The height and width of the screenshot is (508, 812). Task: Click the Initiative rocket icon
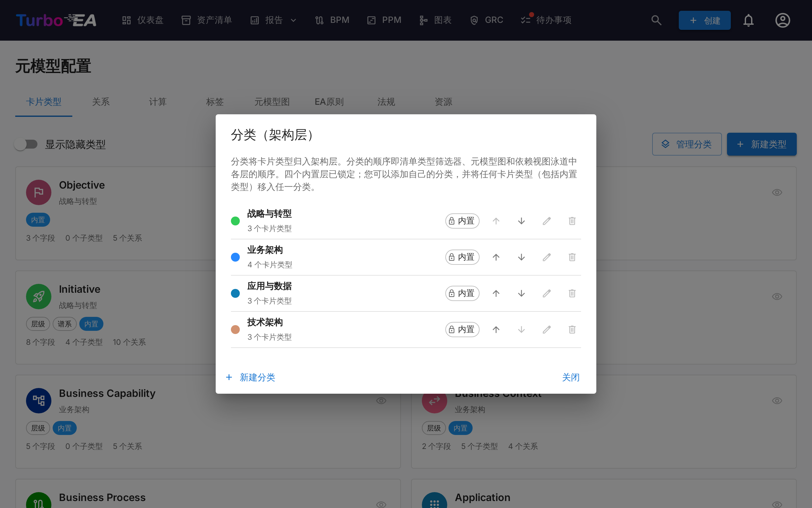coord(39,297)
